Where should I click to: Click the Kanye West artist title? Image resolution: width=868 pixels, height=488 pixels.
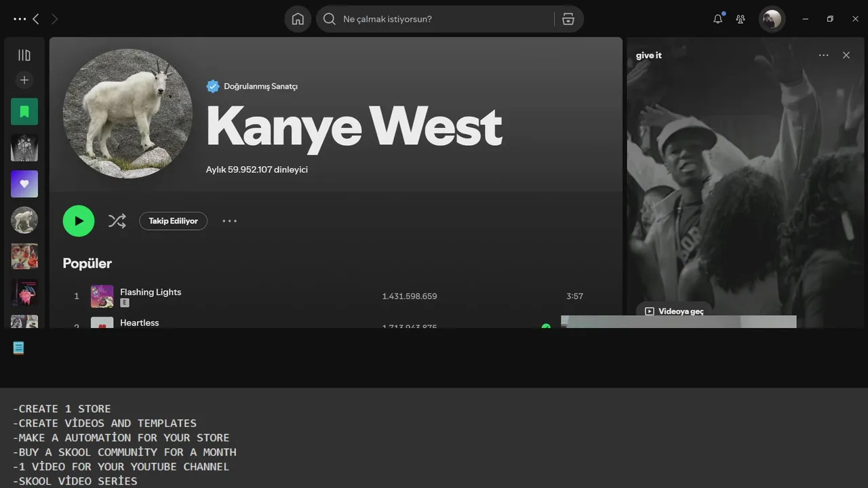point(354,127)
